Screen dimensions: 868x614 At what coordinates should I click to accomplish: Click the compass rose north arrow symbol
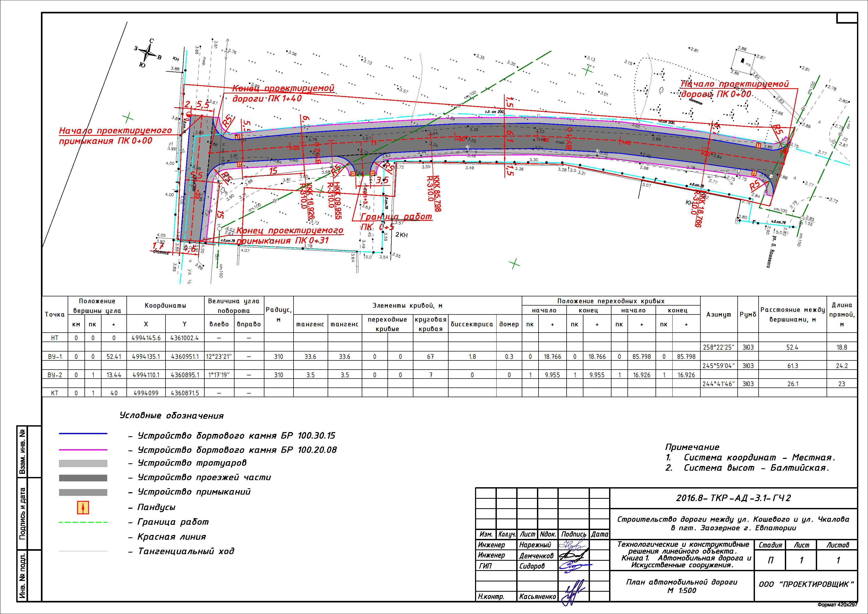click(148, 53)
